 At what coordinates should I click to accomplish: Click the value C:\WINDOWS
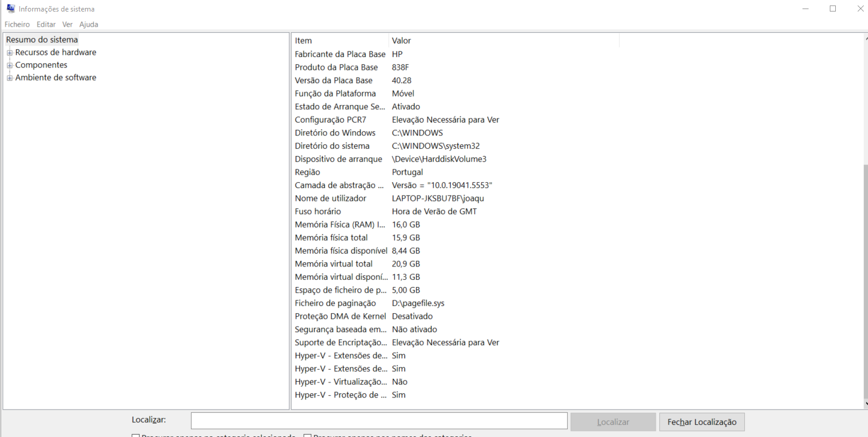click(417, 133)
